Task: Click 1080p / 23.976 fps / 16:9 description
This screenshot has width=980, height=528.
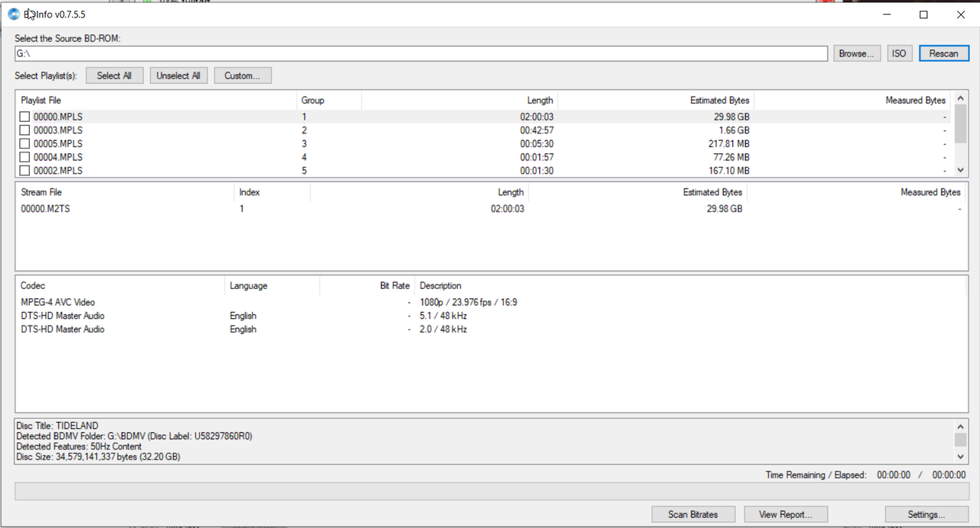Action: pyautogui.click(x=468, y=302)
